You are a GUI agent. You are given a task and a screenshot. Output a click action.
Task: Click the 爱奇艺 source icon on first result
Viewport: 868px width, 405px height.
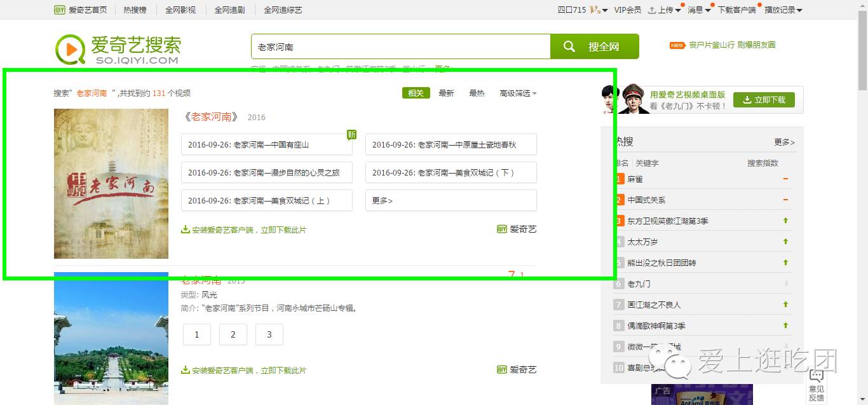[517, 229]
